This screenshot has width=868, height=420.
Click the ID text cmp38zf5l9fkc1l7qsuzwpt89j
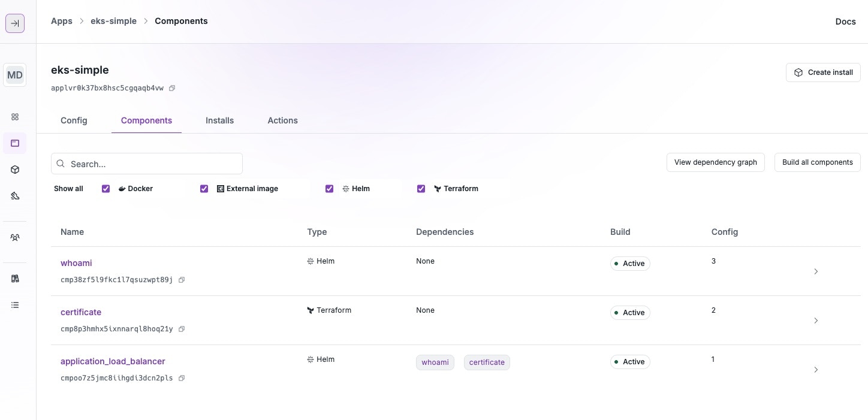(x=117, y=280)
